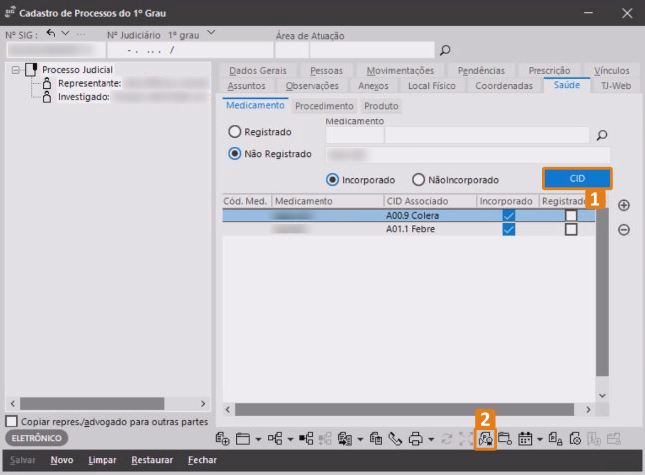
Task: Switch to the Procedimento sub-tab
Action: coord(323,106)
